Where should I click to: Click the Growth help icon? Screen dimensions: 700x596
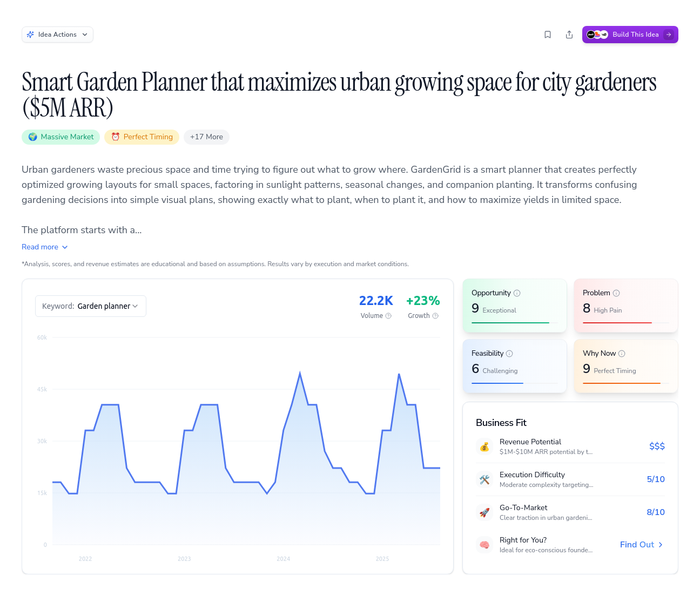[435, 316]
